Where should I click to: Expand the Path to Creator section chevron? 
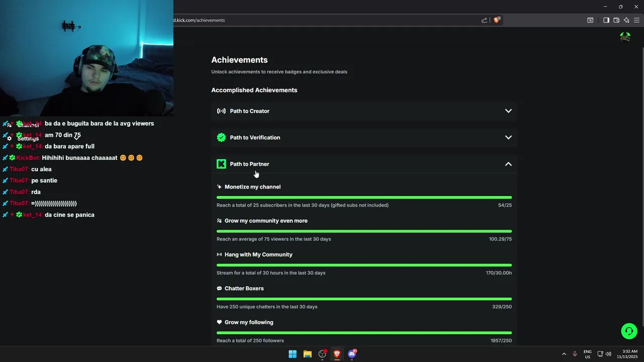pyautogui.click(x=508, y=111)
